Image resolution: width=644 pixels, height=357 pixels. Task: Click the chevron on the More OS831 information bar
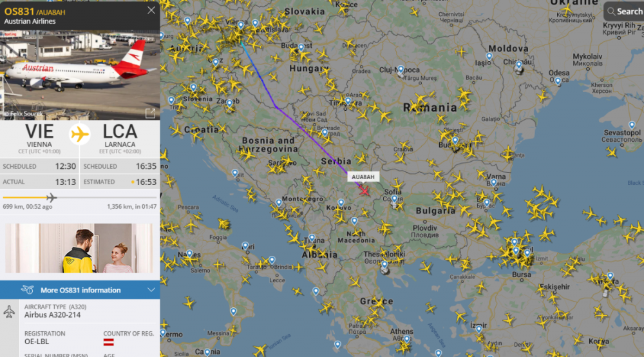point(151,290)
